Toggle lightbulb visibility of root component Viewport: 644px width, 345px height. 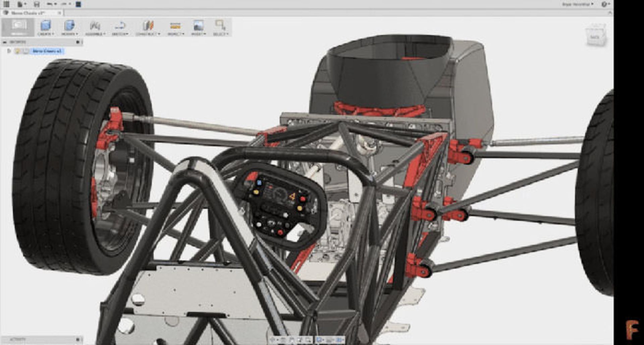17,51
